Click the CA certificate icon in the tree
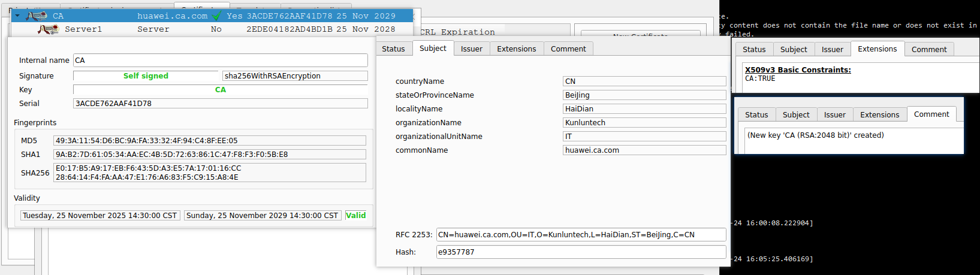The image size is (980, 275). click(x=37, y=16)
